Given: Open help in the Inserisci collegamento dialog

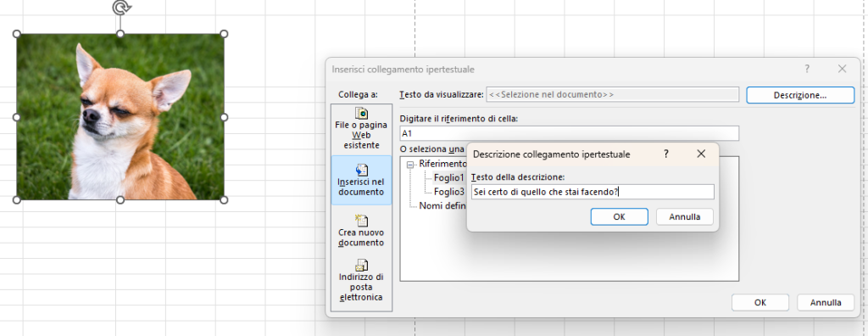Looking at the screenshot, I should click(x=807, y=69).
